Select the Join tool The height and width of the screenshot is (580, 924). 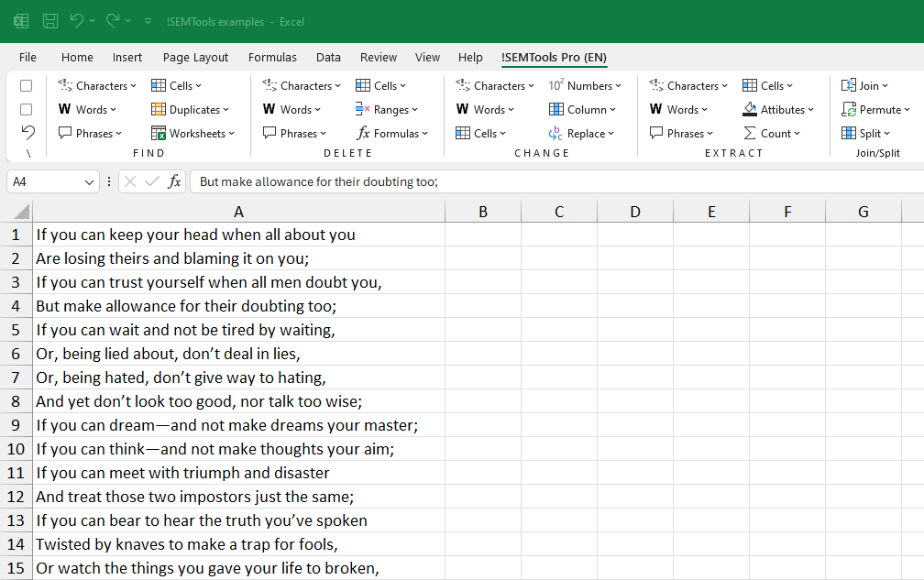point(864,85)
